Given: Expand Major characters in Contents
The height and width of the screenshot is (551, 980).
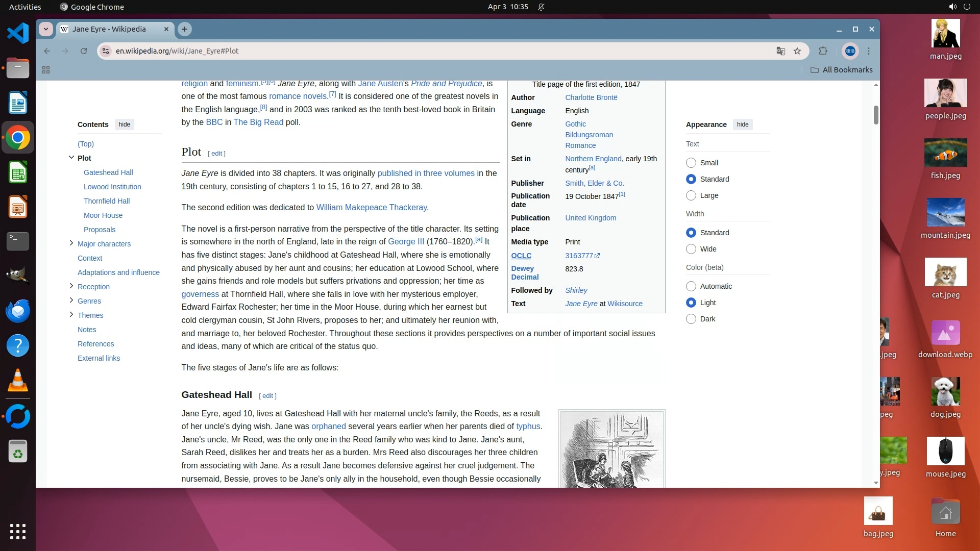Looking at the screenshot, I should [71, 243].
